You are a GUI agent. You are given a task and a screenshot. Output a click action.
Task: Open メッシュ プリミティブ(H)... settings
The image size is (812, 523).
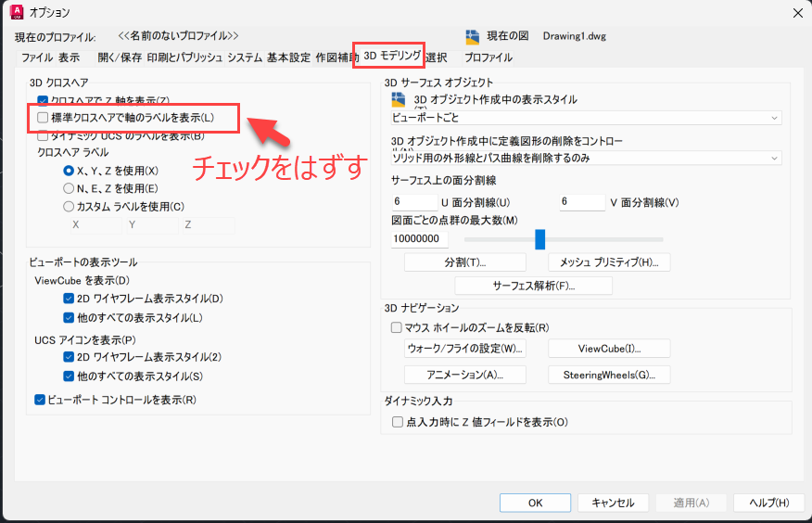point(609,262)
